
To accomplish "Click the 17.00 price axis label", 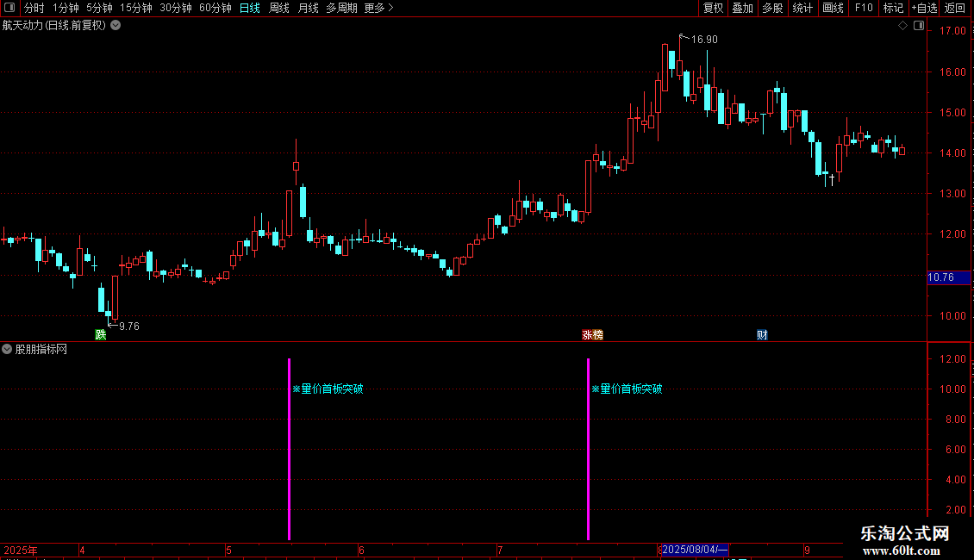I will pos(952,31).
